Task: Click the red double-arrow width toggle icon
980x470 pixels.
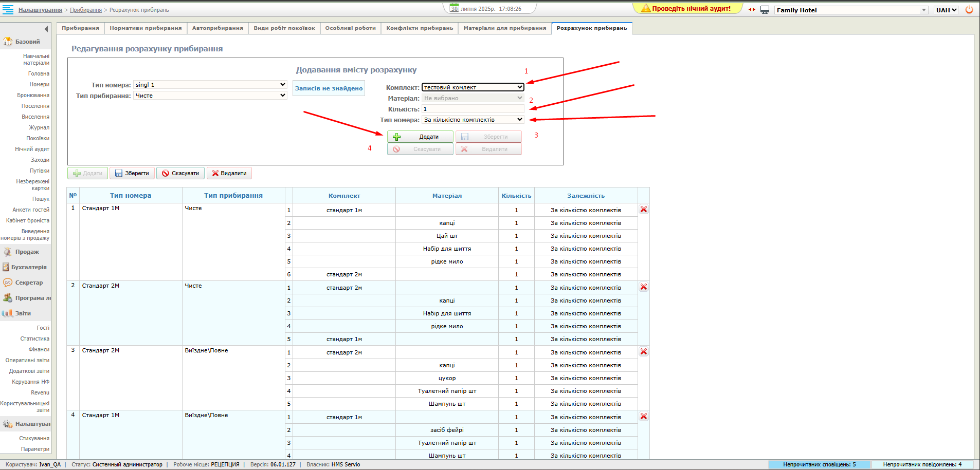Action: 752,10
